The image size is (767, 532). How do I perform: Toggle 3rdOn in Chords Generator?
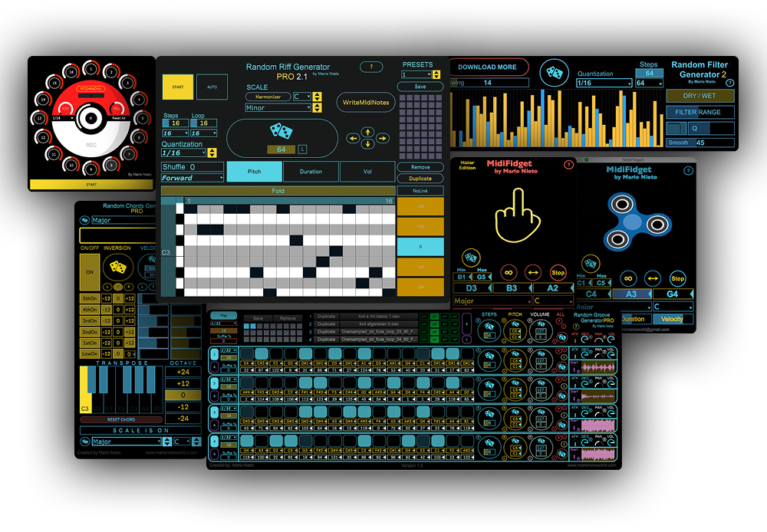(x=90, y=320)
